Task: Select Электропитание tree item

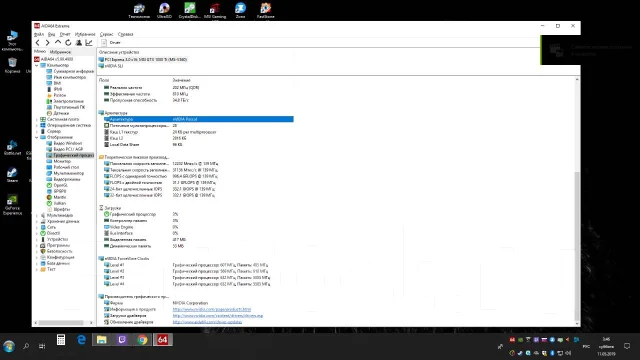Action: pos(65,101)
